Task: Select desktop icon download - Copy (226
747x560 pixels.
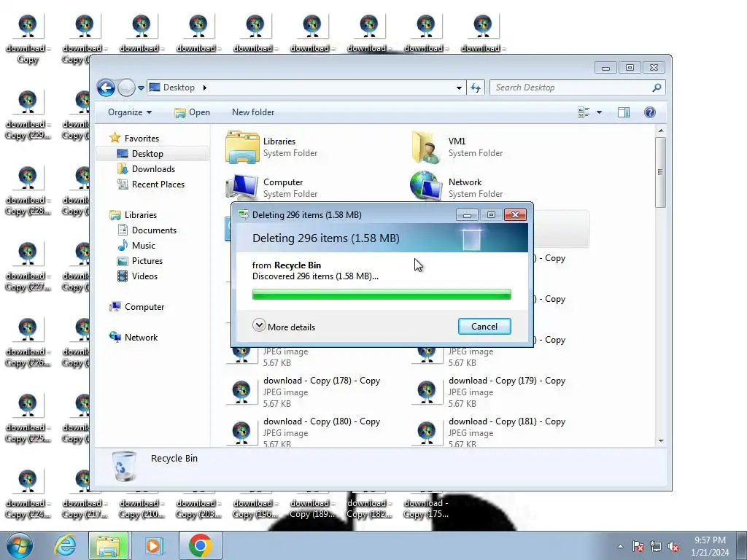Action: [x=28, y=343]
